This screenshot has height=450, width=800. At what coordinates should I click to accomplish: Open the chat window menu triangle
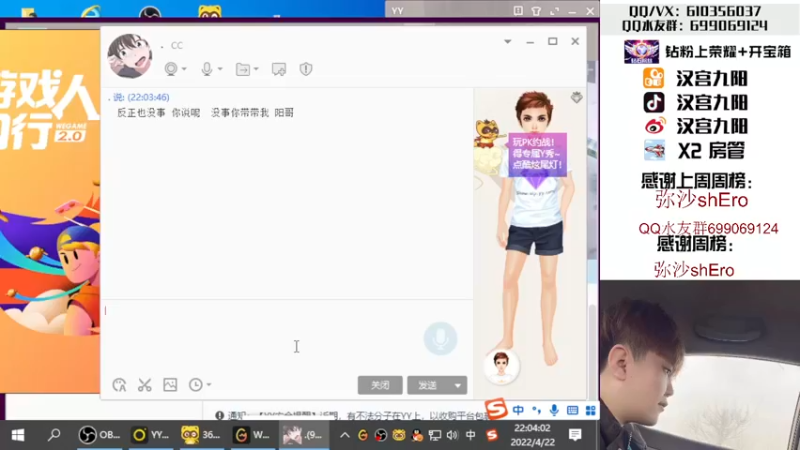coord(508,41)
